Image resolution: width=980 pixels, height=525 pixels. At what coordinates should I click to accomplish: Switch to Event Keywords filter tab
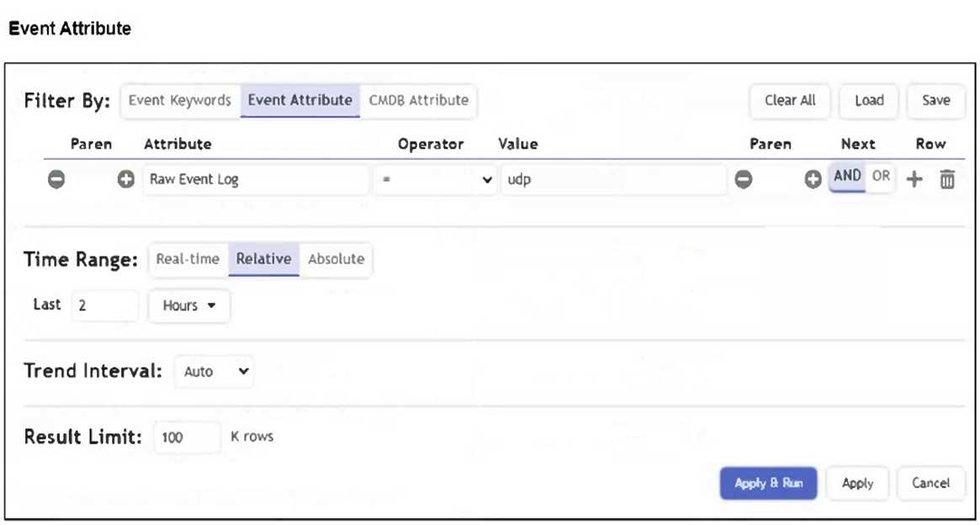tap(179, 100)
